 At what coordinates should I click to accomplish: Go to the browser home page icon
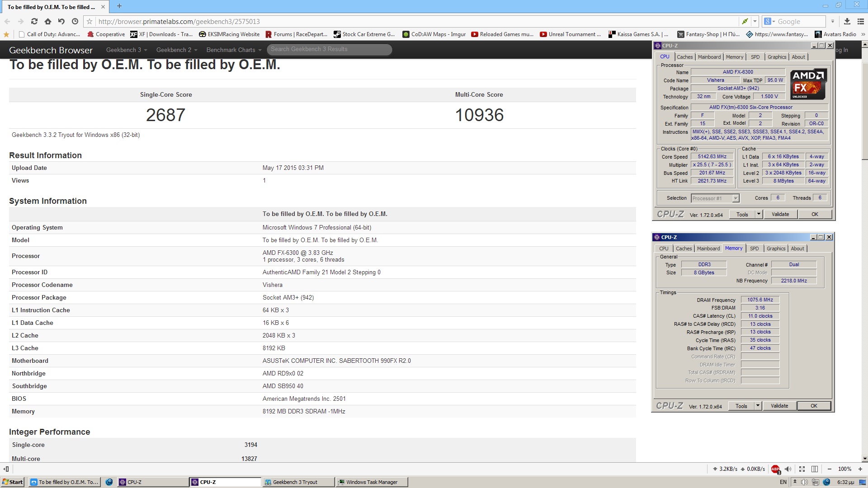(47, 21)
